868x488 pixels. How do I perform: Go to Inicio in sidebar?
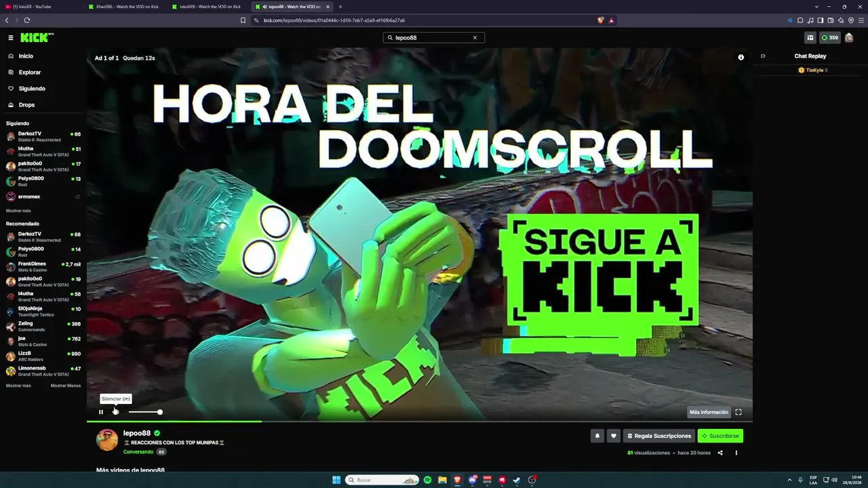26,56
